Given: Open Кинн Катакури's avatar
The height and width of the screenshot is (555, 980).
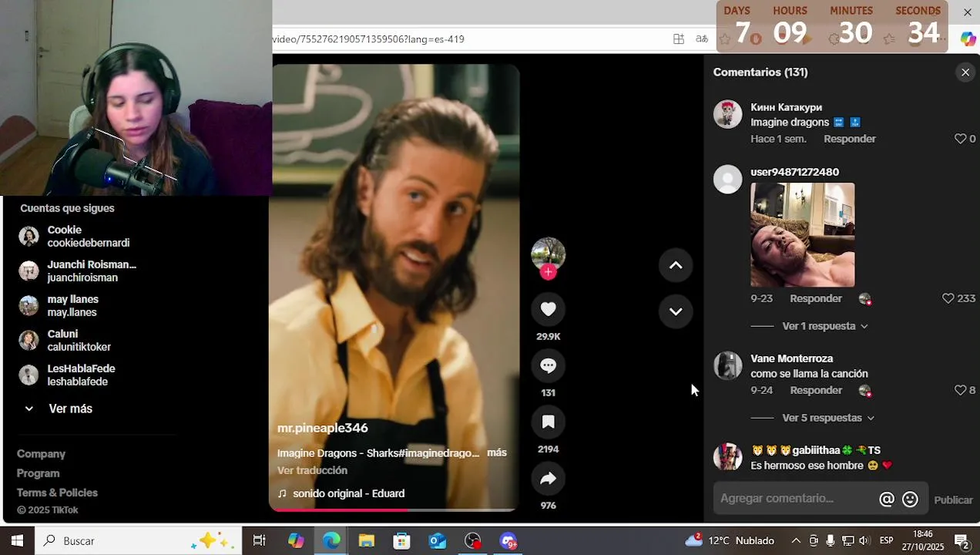Looking at the screenshot, I should tap(727, 114).
